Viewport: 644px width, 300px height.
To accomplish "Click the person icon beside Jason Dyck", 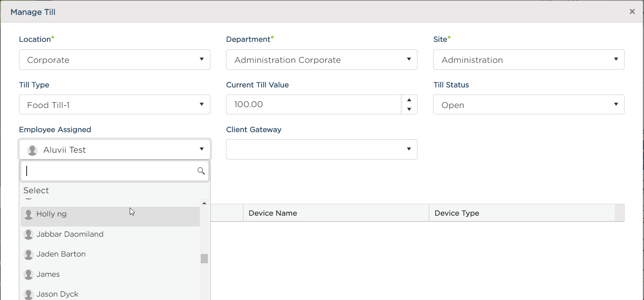I will (28, 294).
